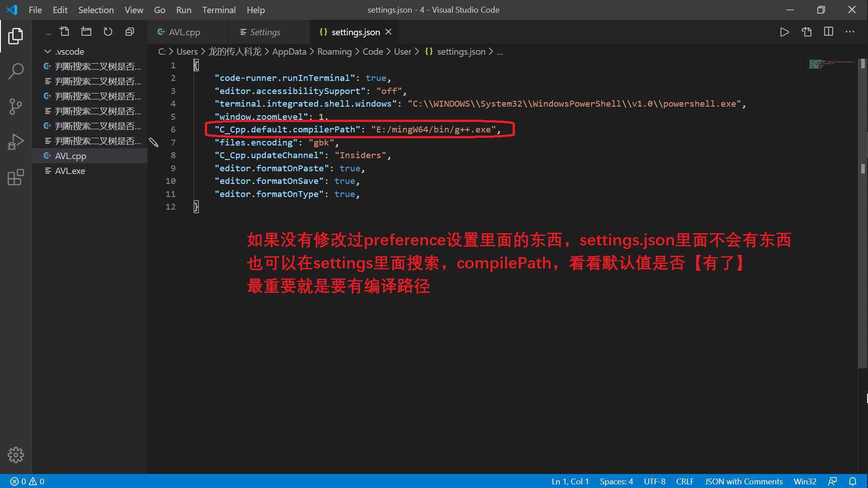
Task: Open the Search view in activity bar
Action: (x=15, y=71)
